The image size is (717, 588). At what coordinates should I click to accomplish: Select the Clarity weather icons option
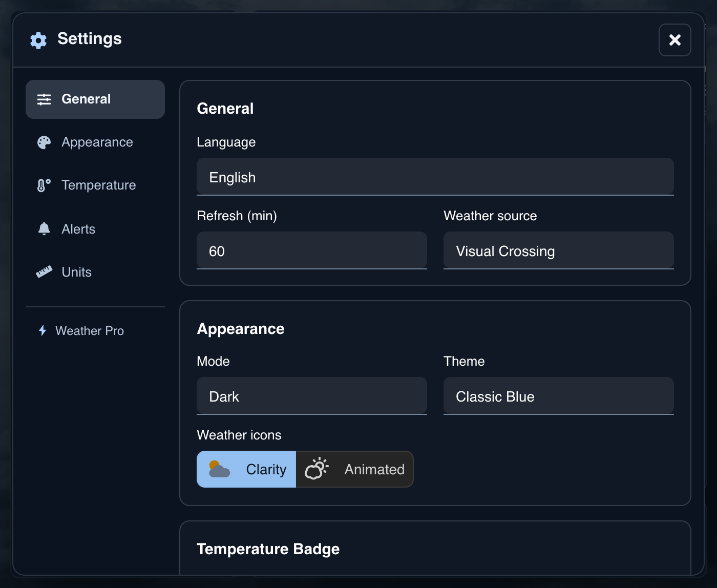pyautogui.click(x=246, y=469)
